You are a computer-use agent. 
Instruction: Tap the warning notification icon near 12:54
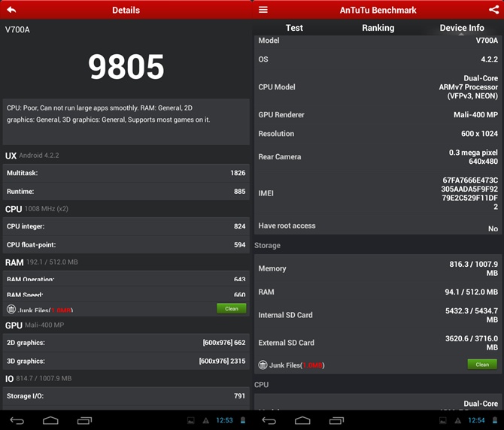pyautogui.click(x=457, y=420)
